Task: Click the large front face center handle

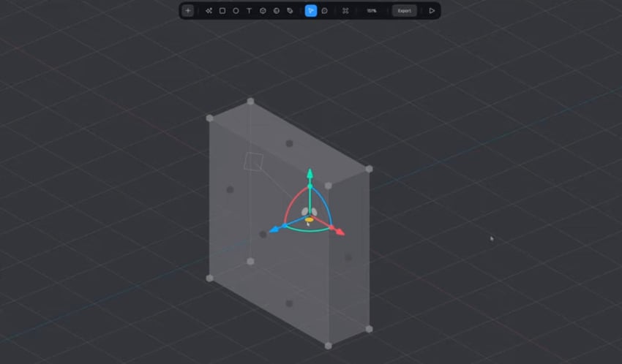Action: coord(263,235)
